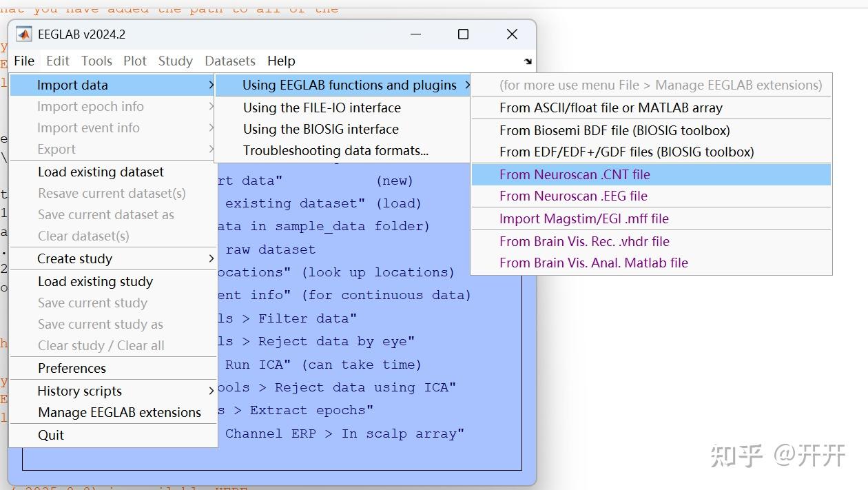Open the Tools menu

pyautogui.click(x=96, y=61)
